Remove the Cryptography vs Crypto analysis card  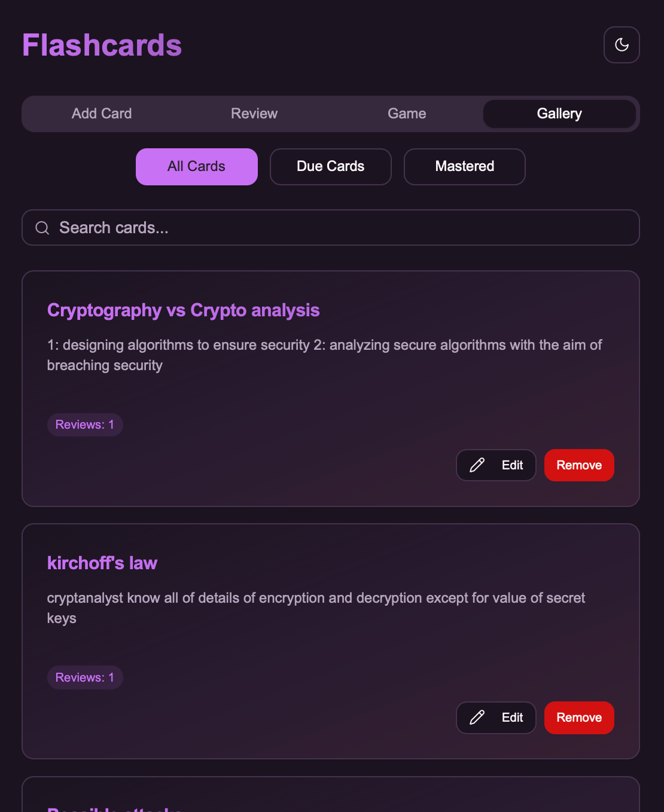[579, 465]
